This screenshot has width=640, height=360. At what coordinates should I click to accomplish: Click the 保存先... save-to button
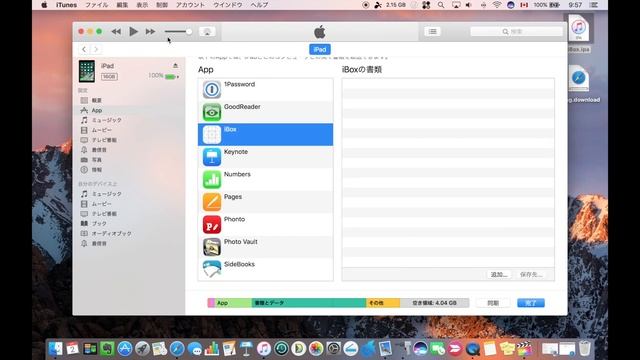531,275
